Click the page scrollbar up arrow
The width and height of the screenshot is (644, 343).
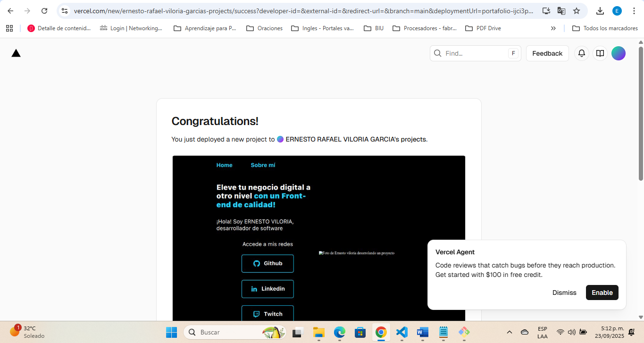tap(640, 42)
